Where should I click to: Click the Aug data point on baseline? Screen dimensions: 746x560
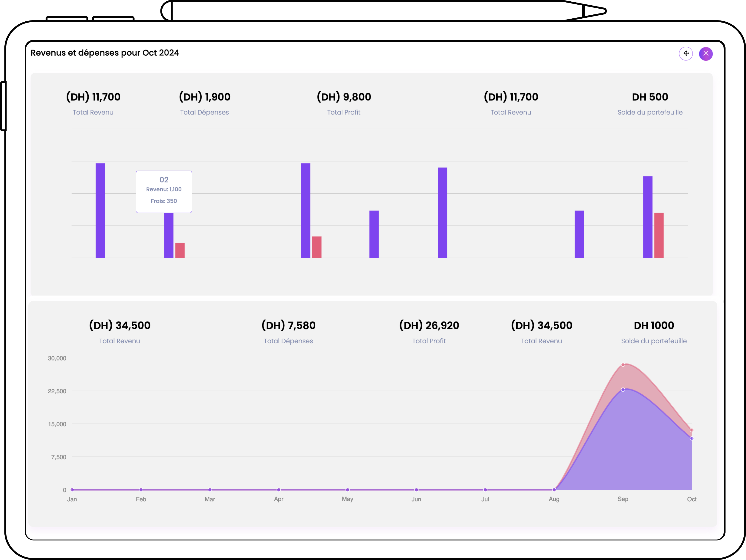click(554, 490)
